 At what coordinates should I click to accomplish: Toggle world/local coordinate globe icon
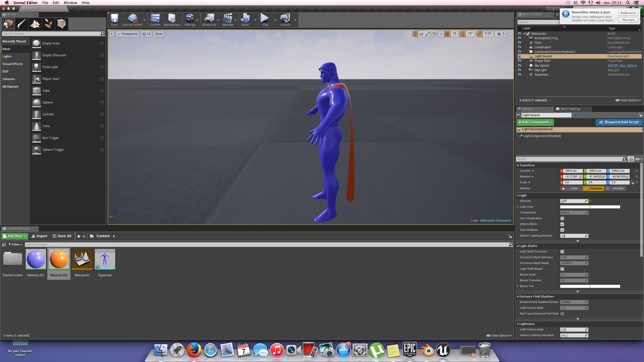[x=434, y=34]
